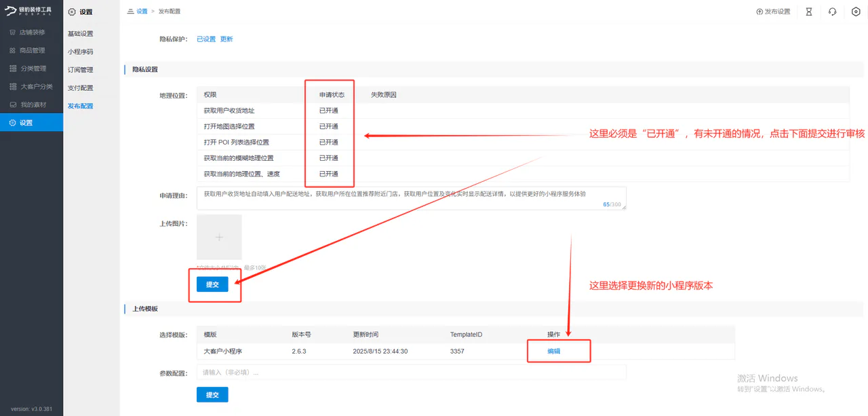The width and height of the screenshot is (868, 416).
Task: Click the 失败原因 column header
Action: [384, 95]
